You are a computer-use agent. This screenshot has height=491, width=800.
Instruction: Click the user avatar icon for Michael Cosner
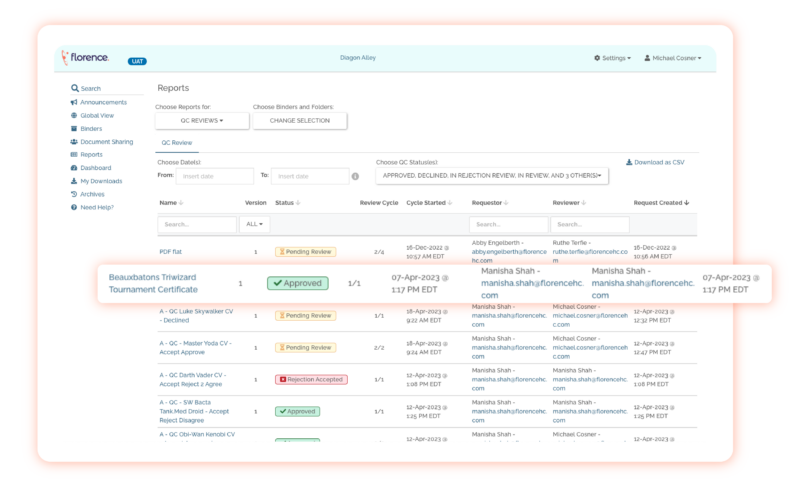pos(647,58)
